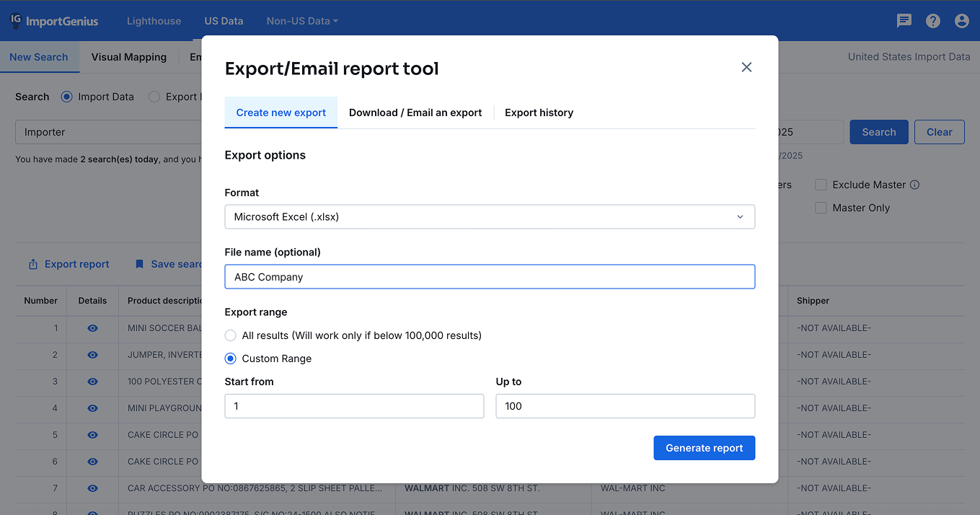Open the export Format dropdown
The width and height of the screenshot is (980, 515).
point(490,216)
